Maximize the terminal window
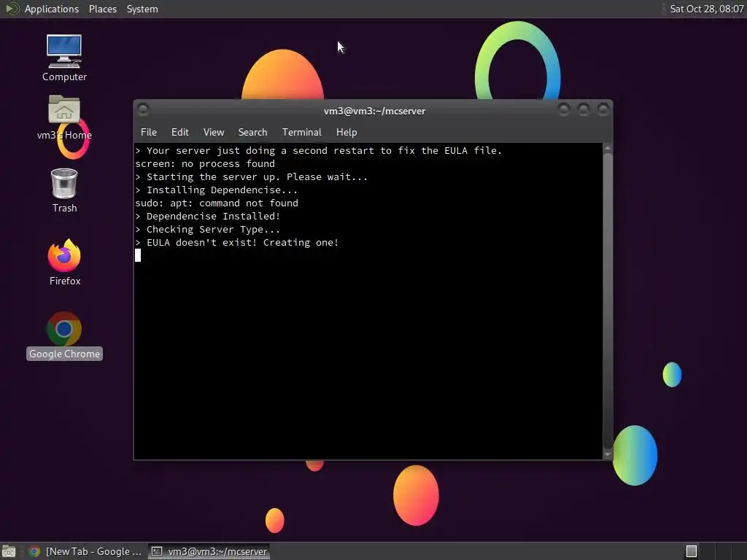The height and width of the screenshot is (560, 747). tap(583, 110)
